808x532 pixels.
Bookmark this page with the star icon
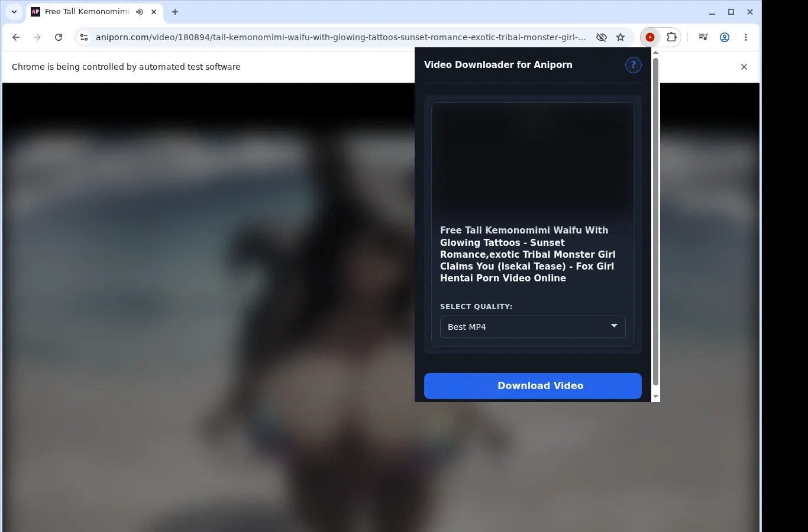[x=620, y=37]
